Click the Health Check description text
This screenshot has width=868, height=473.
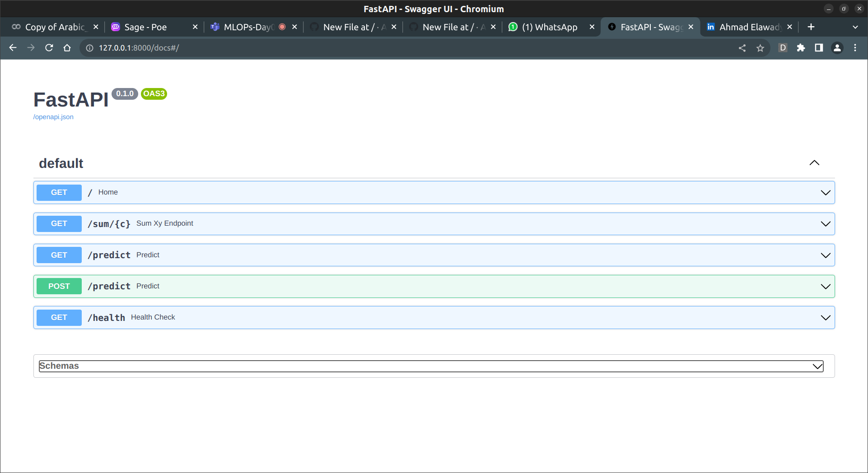pyautogui.click(x=153, y=317)
